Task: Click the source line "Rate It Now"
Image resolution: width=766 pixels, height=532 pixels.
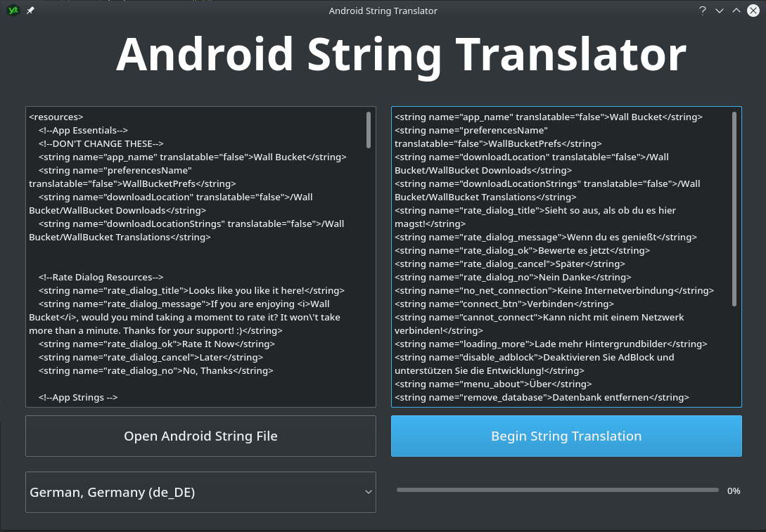Action: 157,344
